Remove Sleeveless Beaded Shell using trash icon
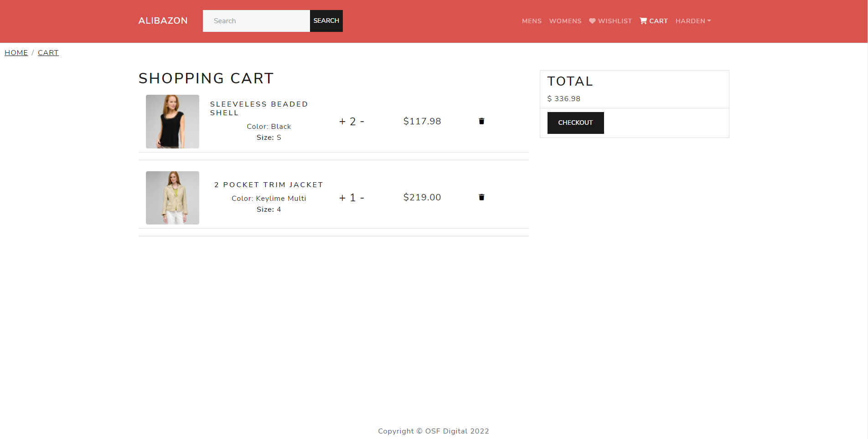 (481, 121)
